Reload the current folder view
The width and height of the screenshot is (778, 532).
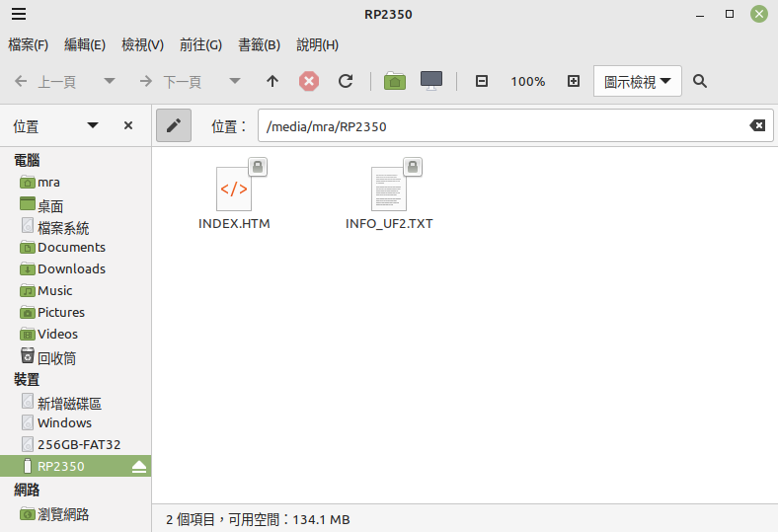(346, 81)
